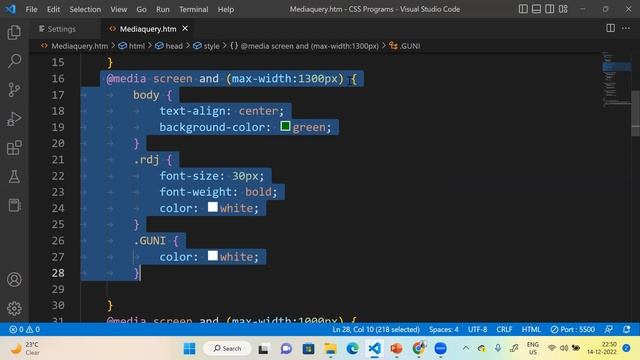Viewport: 640px width, 360px height.
Task: Click the Ln 28, Col 10 status item
Action: [x=376, y=329]
